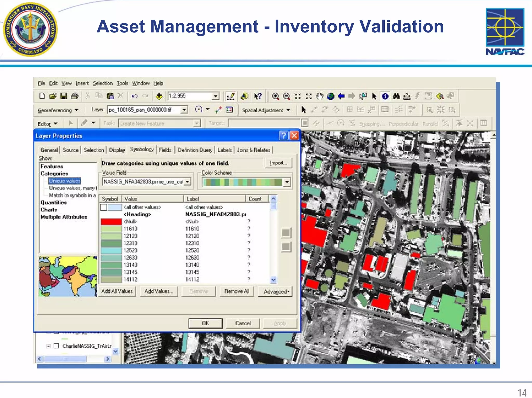Image resolution: width=532 pixels, height=398 pixels.
Task: Select Quantities in Show list
Action: pyautogui.click(x=54, y=203)
